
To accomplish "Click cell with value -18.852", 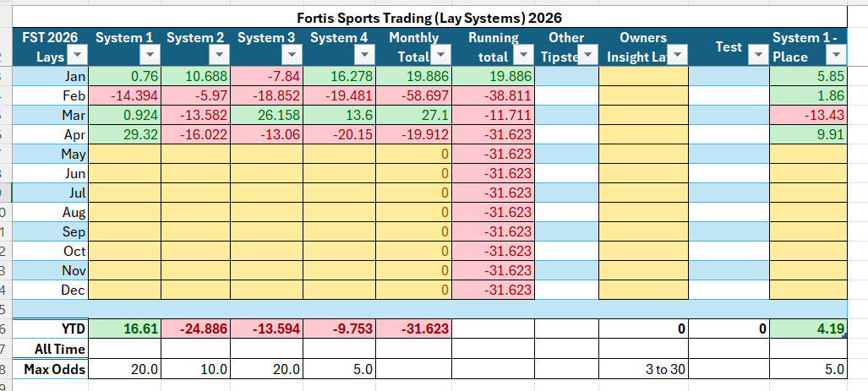I will tap(266, 95).
